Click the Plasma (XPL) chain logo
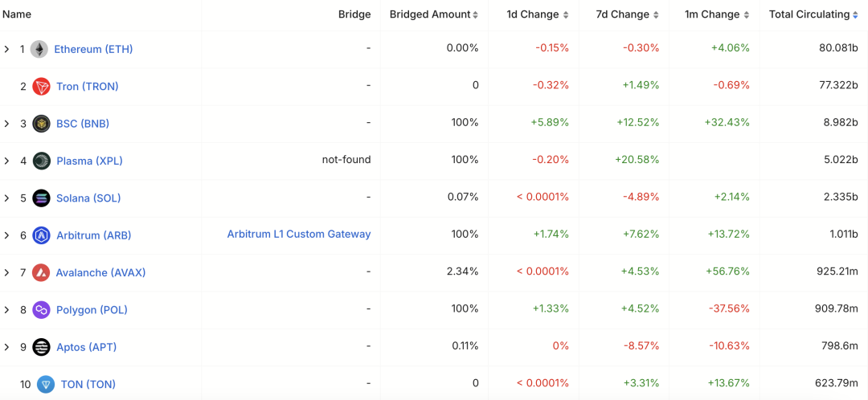 pos(41,161)
